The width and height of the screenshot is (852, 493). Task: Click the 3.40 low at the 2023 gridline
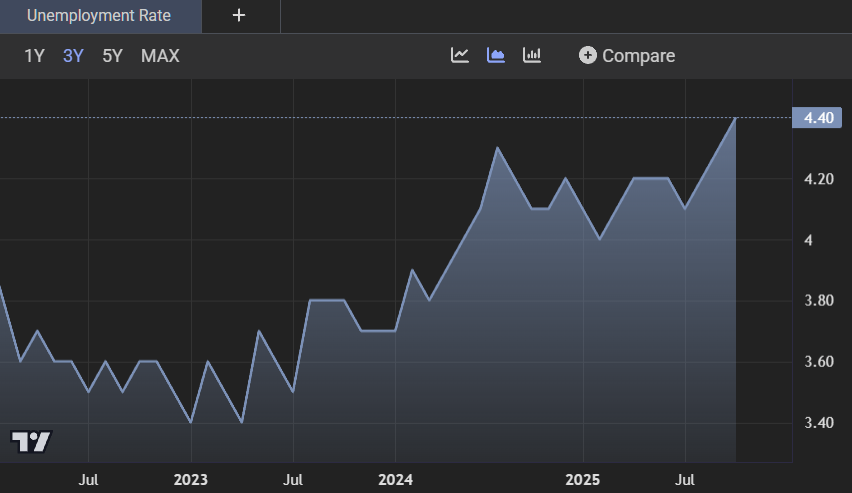191,422
